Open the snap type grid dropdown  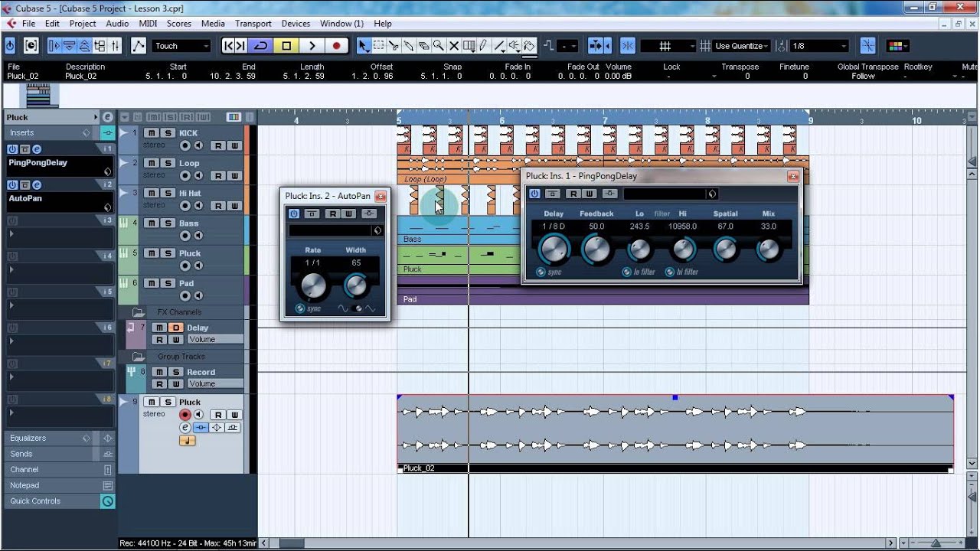click(x=668, y=46)
